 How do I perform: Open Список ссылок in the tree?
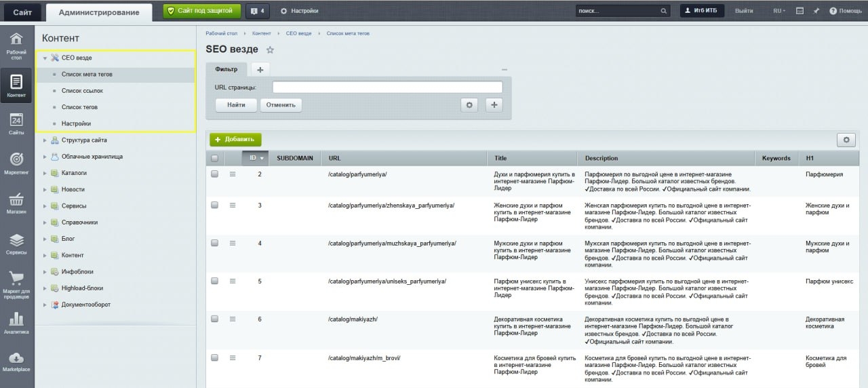point(82,91)
